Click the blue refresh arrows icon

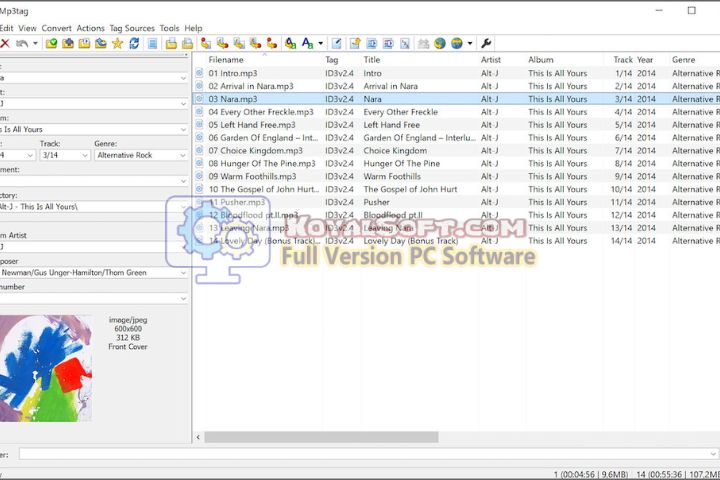(x=134, y=43)
